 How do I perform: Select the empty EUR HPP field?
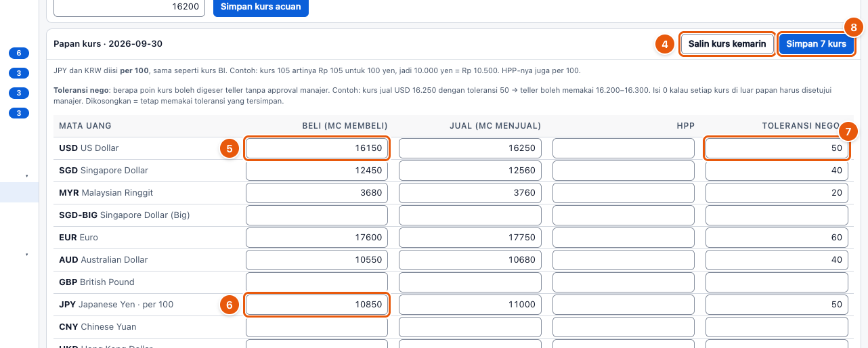[x=624, y=238]
